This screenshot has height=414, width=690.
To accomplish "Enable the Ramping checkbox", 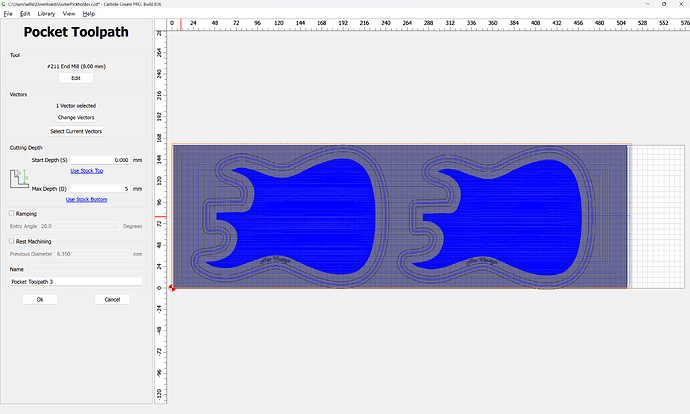I will (11, 213).
